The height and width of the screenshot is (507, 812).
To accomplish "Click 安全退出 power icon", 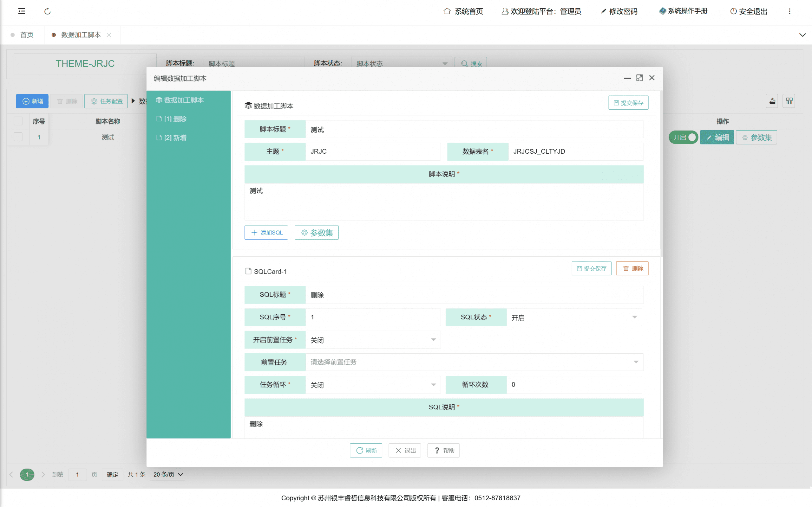I will pos(733,11).
